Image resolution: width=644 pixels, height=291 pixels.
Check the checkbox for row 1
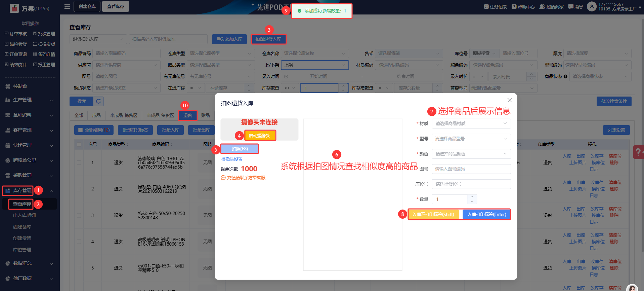tap(79, 162)
